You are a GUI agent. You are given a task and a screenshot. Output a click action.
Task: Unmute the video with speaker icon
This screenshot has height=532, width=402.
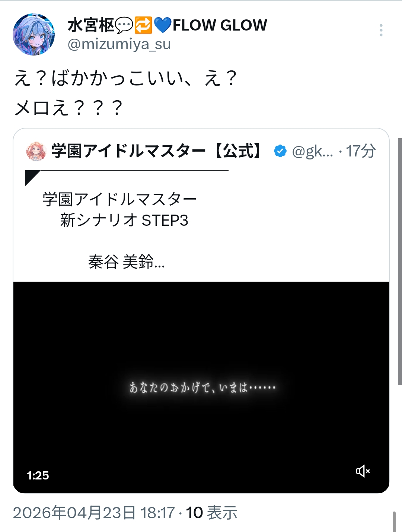pos(363,471)
